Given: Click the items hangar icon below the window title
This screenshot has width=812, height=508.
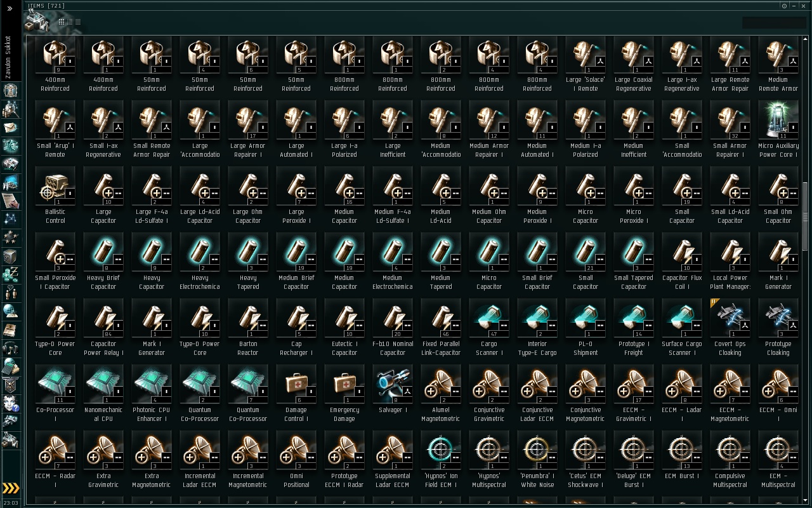Looking at the screenshot, I should coord(37,20).
